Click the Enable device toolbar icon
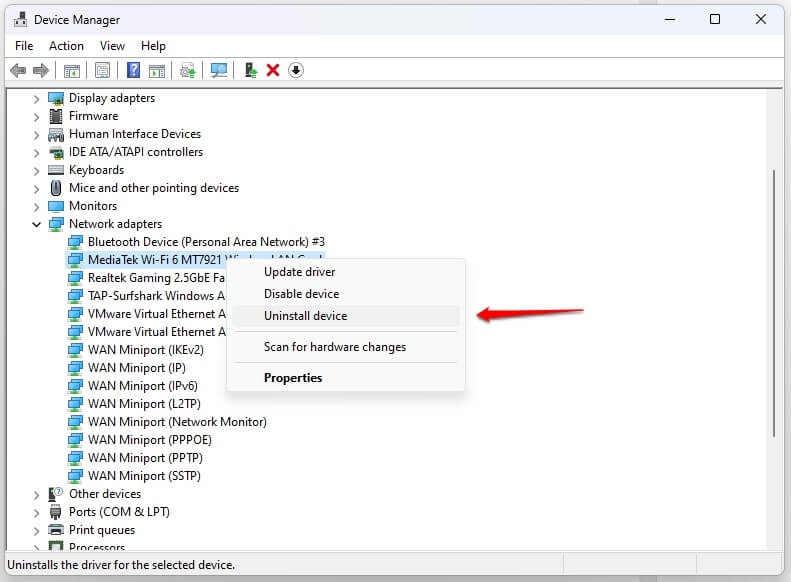This screenshot has width=791, height=582. [250, 70]
